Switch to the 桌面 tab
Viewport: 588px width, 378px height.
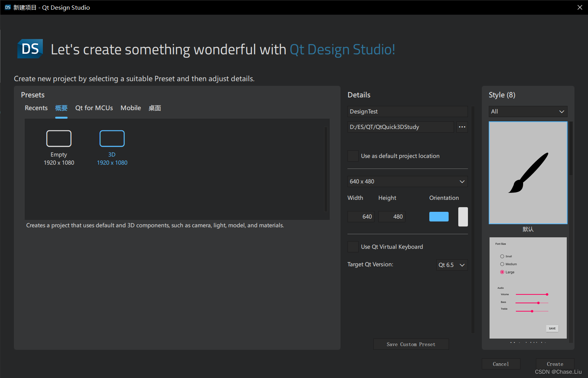(155, 108)
